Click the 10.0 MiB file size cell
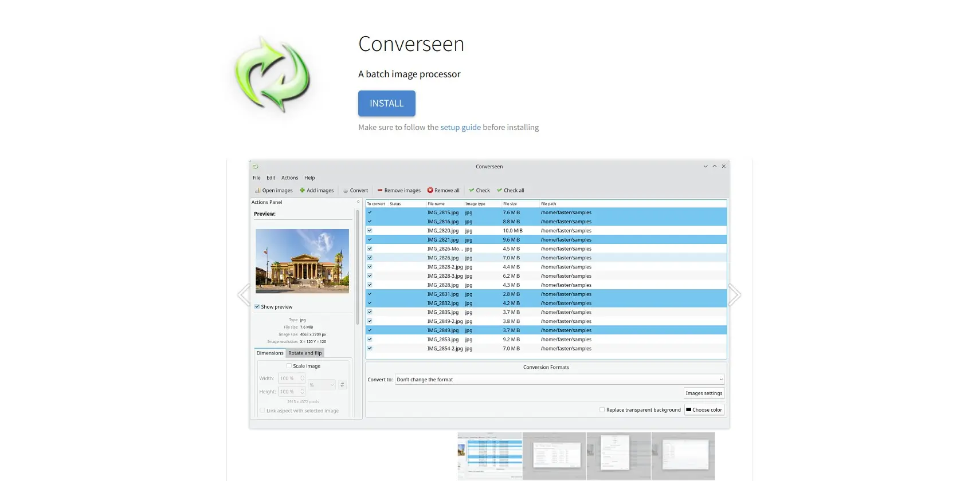980x481 pixels. click(x=513, y=231)
